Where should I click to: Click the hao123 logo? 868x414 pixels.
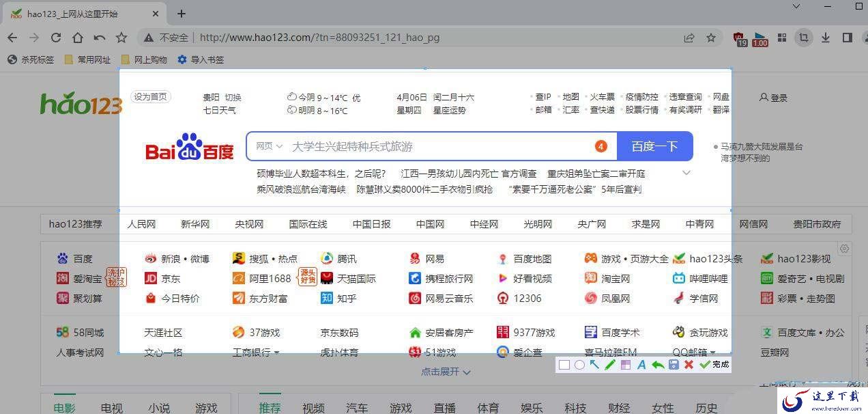[81, 104]
